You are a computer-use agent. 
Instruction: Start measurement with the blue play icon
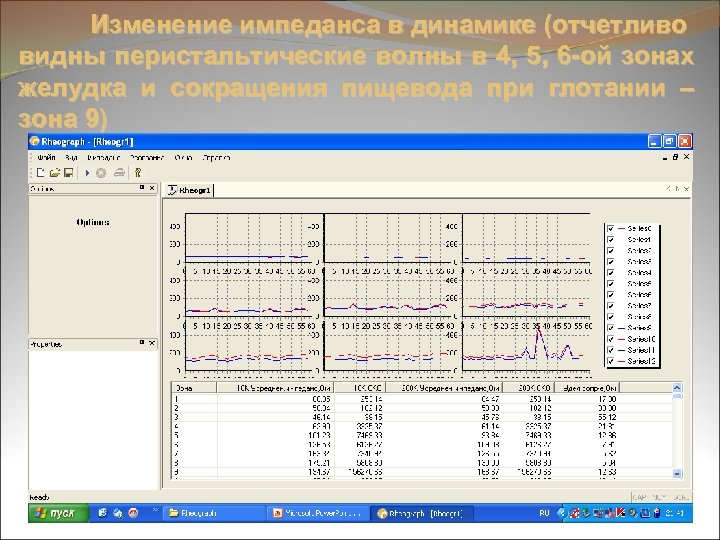(x=87, y=173)
